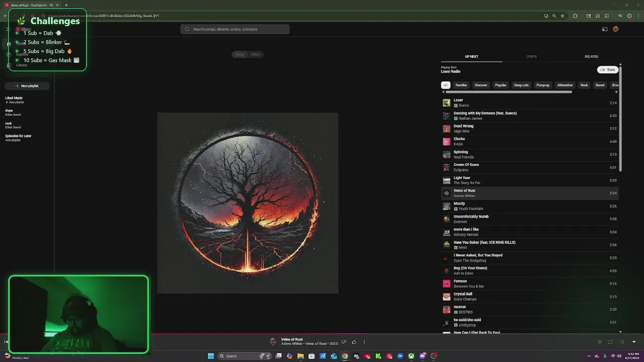Click the Veins of Rust album artwork

point(248,203)
